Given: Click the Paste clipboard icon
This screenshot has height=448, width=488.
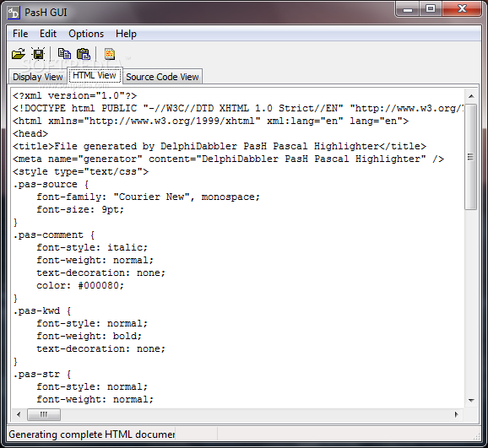Looking at the screenshot, I should point(84,54).
